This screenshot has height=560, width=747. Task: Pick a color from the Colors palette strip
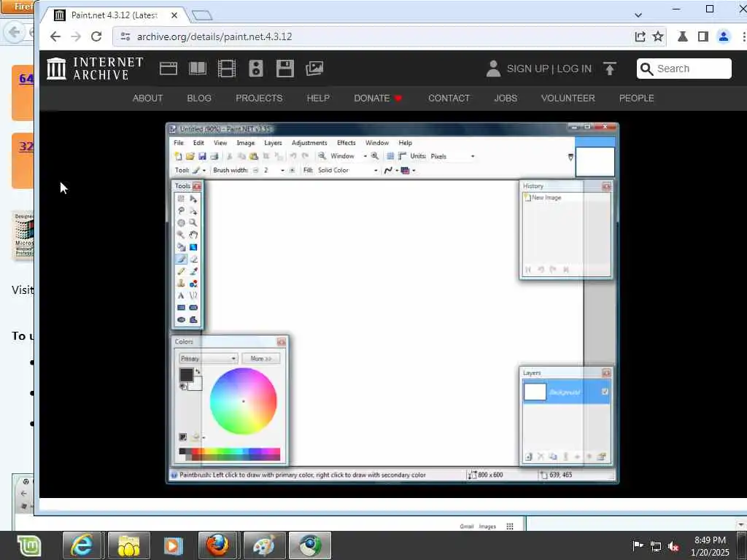[230, 454]
